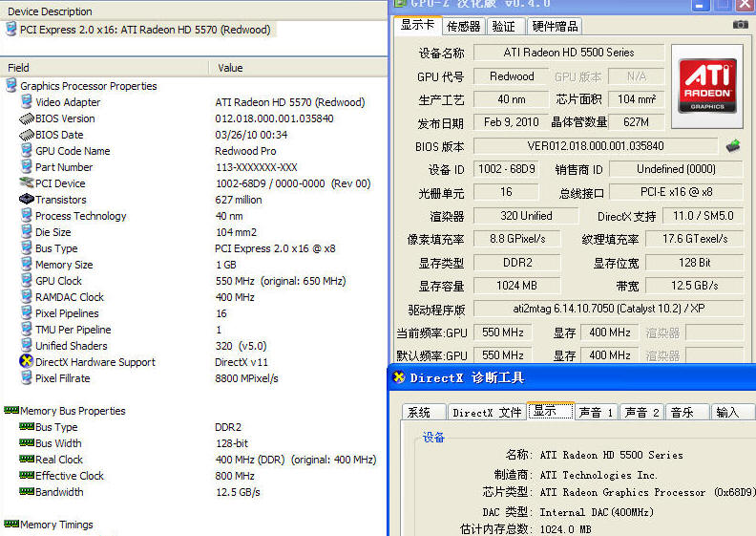This screenshot has height=536, width=756.
Task: Click the Memory Bus Properties memory icon
Action: [11, 410]
